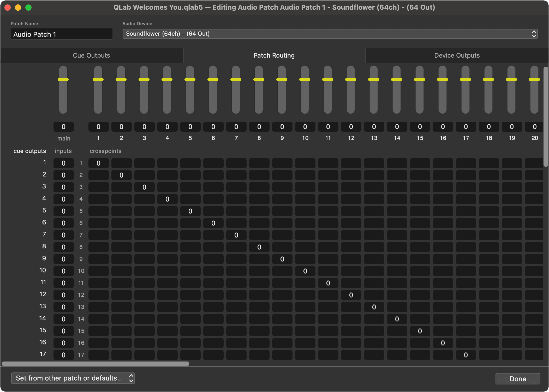The height and width of the screenshot is (392, 549).
Task: Click the Patch Name text field
Action: pos(62,34)
